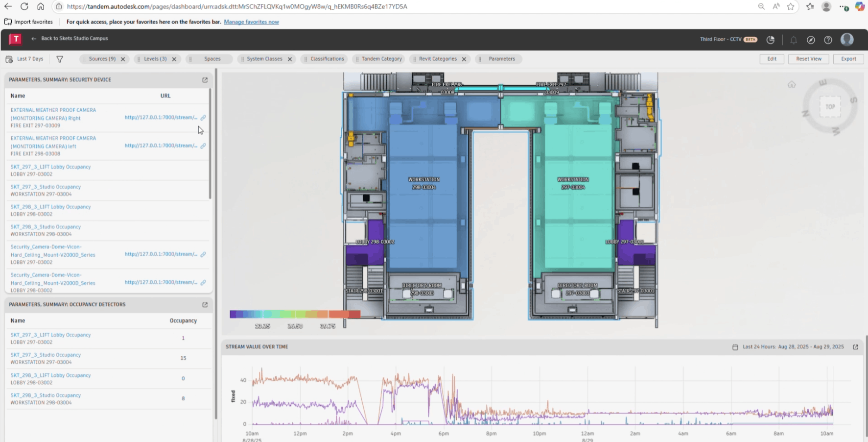Open the dashboard pie chart icon
This screenshot has width=868, height=442.
pos(771,40)
